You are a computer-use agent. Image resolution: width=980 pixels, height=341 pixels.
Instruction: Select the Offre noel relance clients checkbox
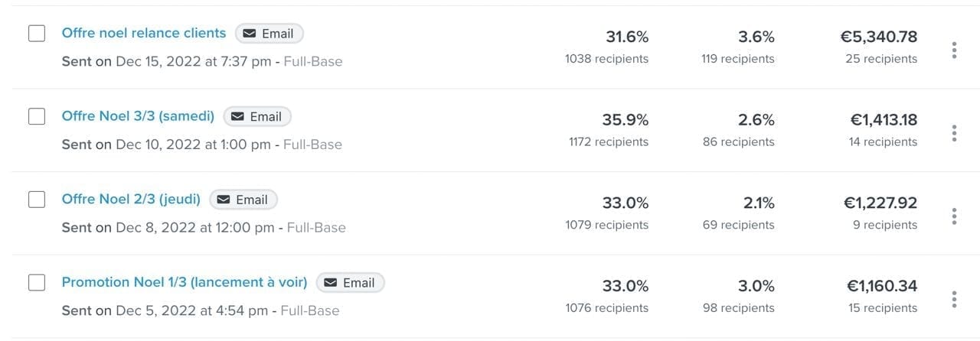[x=37, y=34]
